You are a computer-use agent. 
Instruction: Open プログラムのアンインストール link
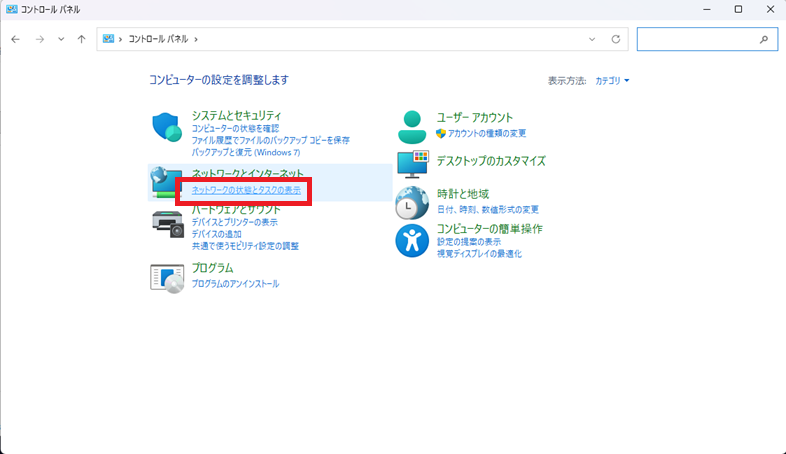click(x=235, y=284)
